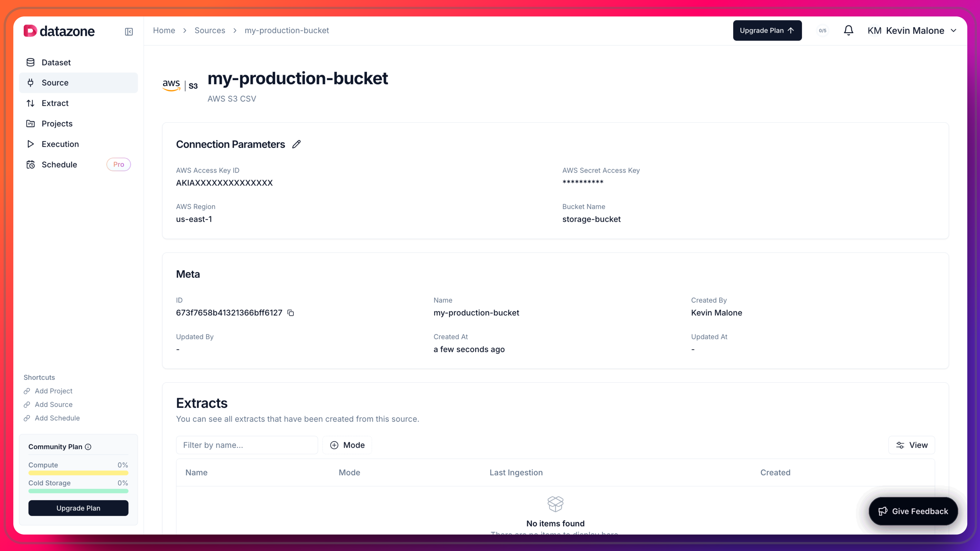The width and height of the screenshot is (980, 551).
Task: Copy the source ID to clipboard
Action: coord(291,313)
